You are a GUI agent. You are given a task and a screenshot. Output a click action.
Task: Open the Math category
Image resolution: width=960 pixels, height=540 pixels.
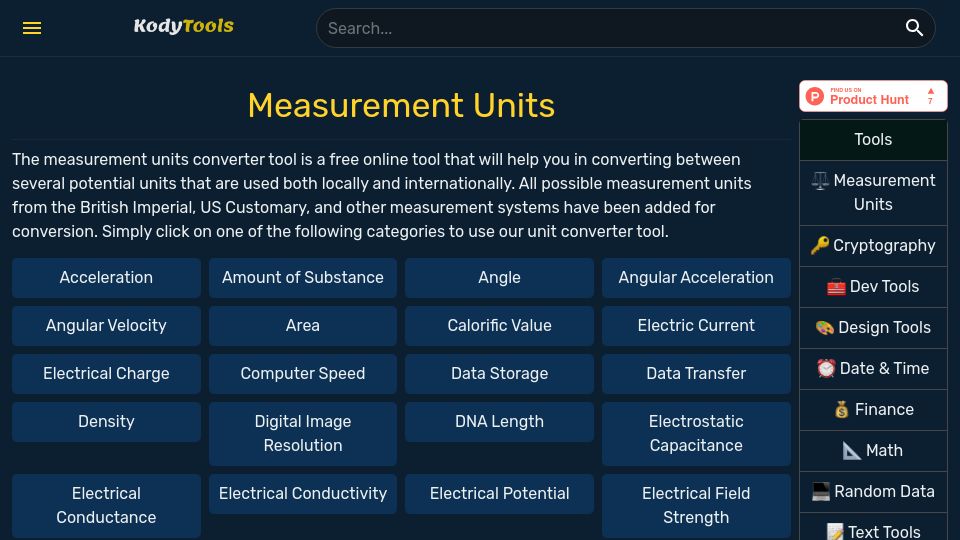click(873, 451)
